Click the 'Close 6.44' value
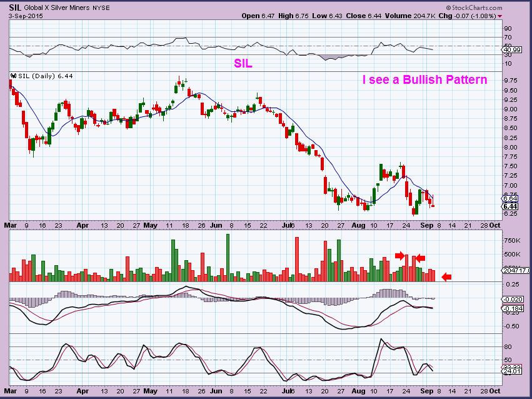Screen dimensions: 532x399 364,16
